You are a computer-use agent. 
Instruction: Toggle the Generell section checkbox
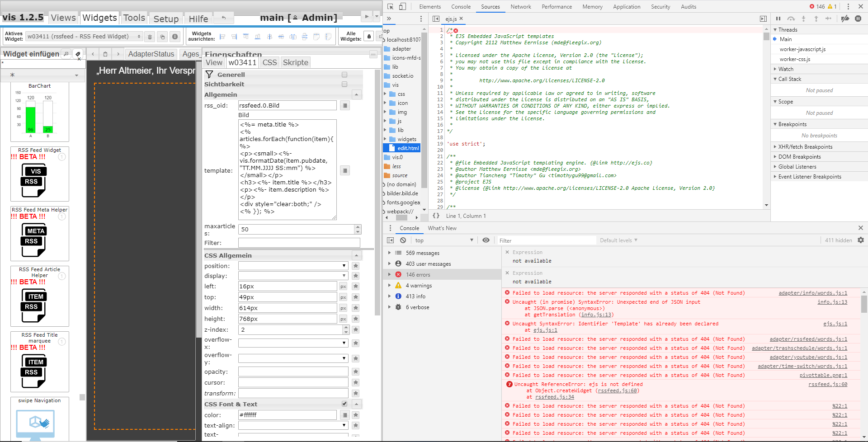point(344,75)
